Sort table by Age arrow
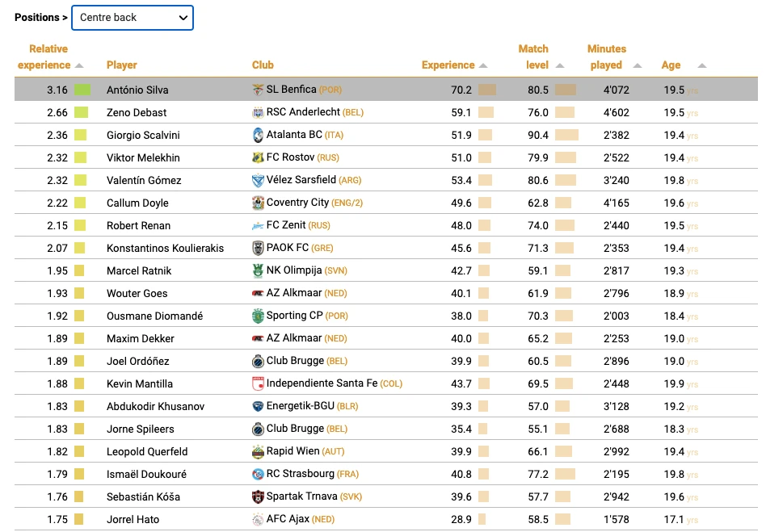766x532 pixels. (x=701, y=65)
